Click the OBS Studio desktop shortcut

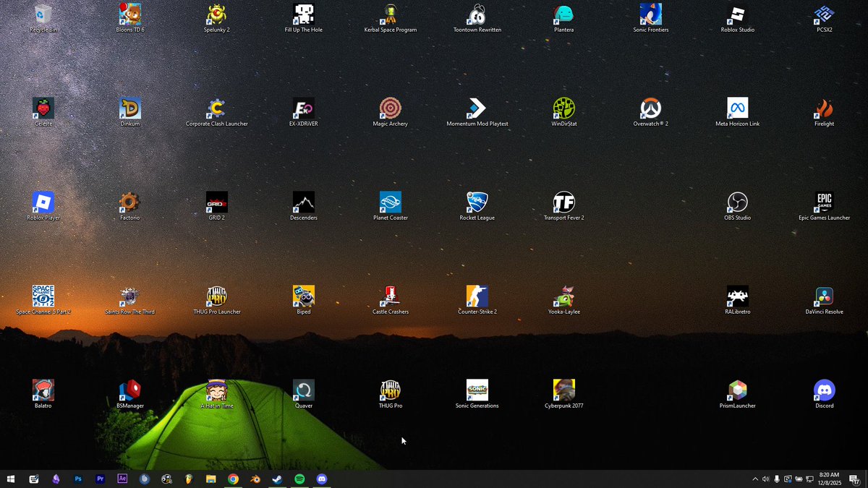738,206
